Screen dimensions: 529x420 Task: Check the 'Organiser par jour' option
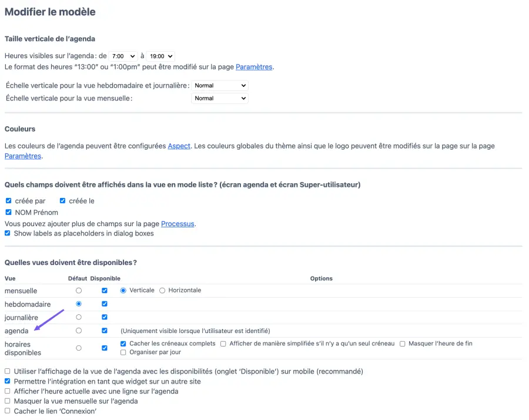pos(123,352)
